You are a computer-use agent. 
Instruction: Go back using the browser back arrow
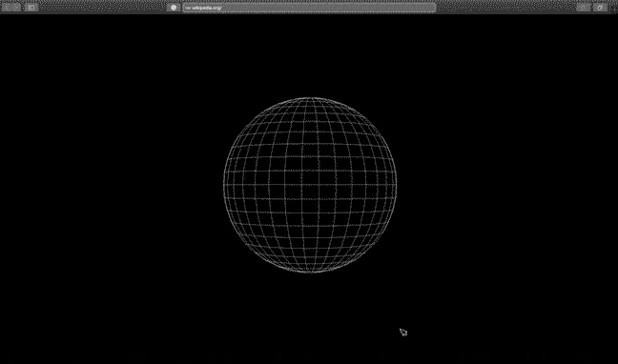(7, 8)
